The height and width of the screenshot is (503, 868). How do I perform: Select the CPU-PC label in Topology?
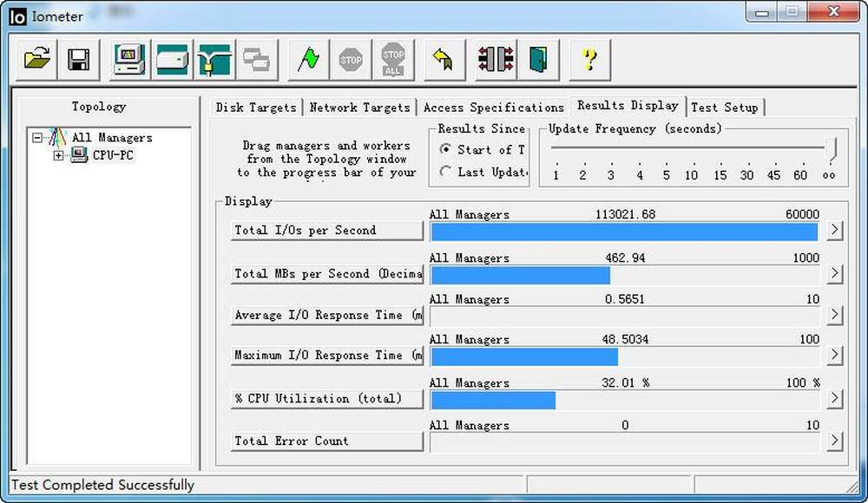pos(113,155)
